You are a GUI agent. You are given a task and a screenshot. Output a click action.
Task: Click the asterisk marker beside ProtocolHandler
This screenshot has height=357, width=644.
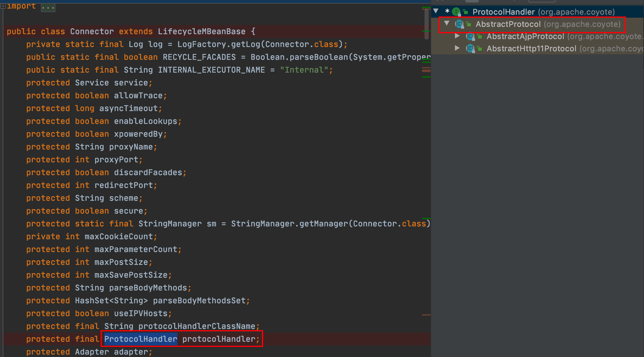point(447,12)
